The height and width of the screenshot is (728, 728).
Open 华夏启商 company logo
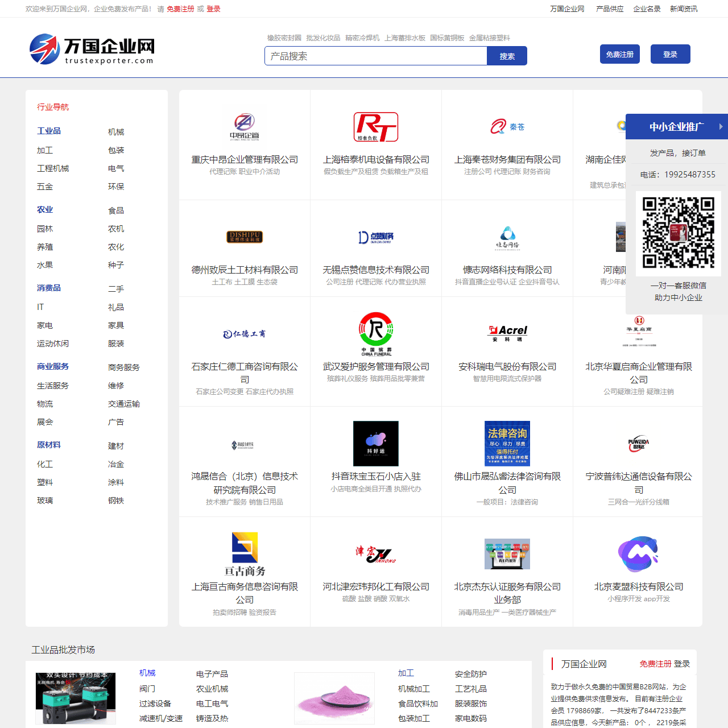639,331
